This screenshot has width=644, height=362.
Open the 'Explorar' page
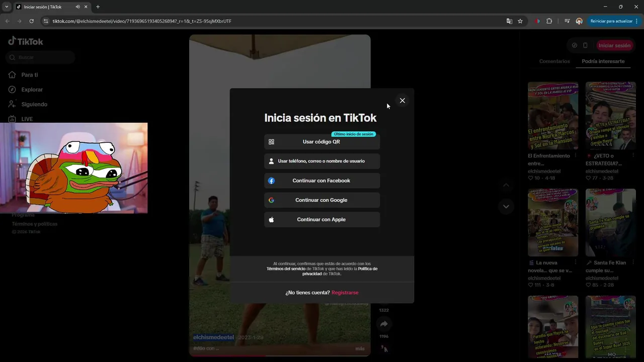tap(32, 89)
